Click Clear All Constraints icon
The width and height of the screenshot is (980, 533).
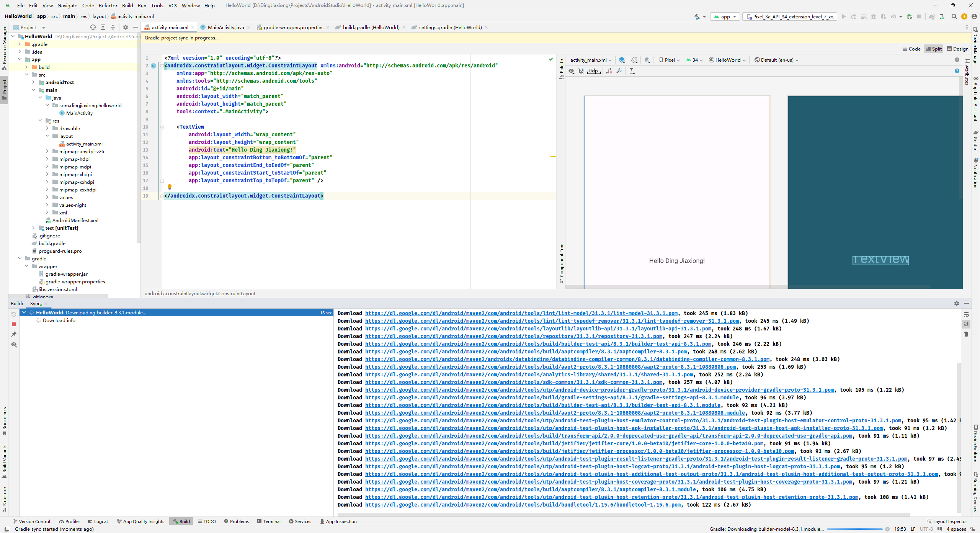609,71
